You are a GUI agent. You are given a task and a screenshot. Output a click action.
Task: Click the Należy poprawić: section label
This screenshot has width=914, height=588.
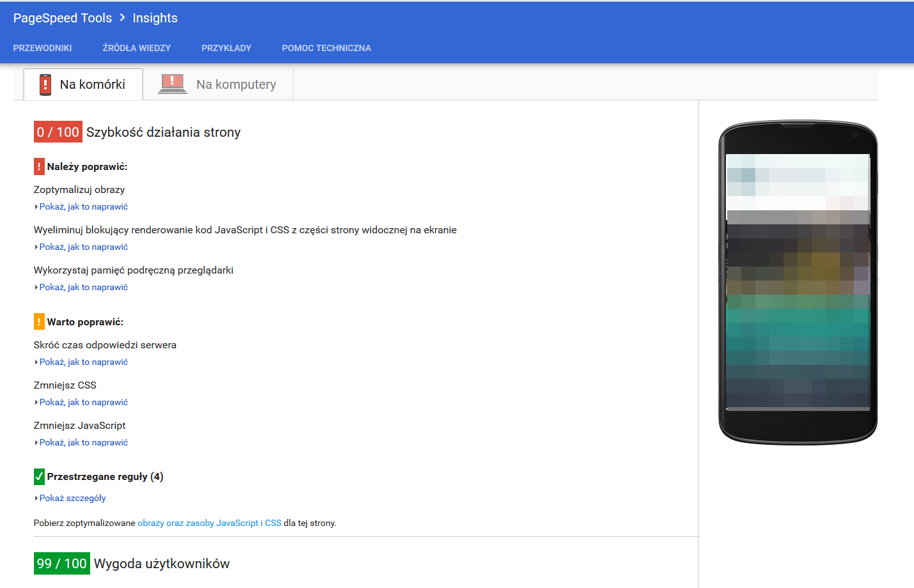(88, 167)
